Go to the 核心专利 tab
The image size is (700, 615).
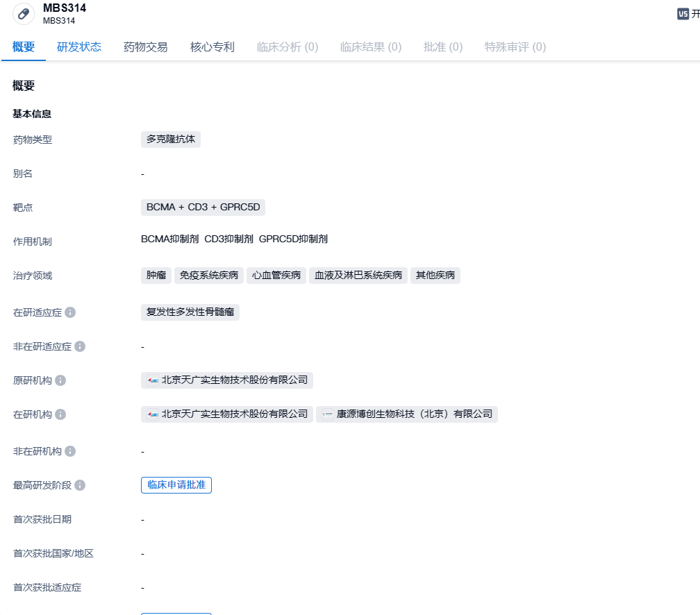click(212, 47)
